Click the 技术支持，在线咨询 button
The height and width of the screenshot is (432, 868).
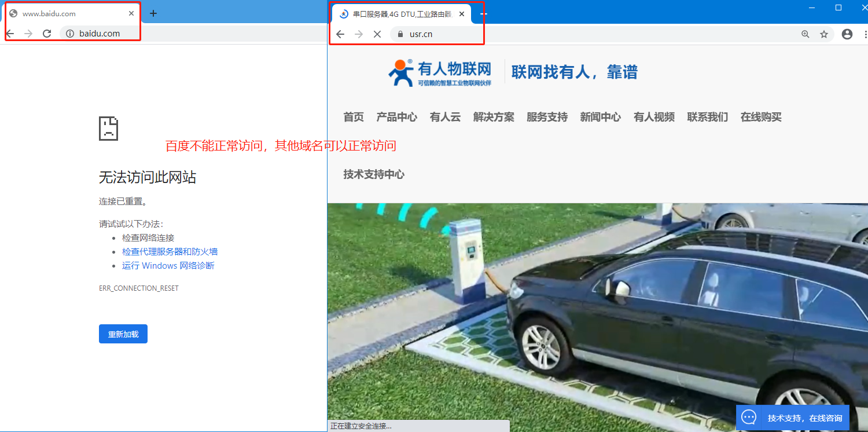pyautogui.click(x=793, y=418)
